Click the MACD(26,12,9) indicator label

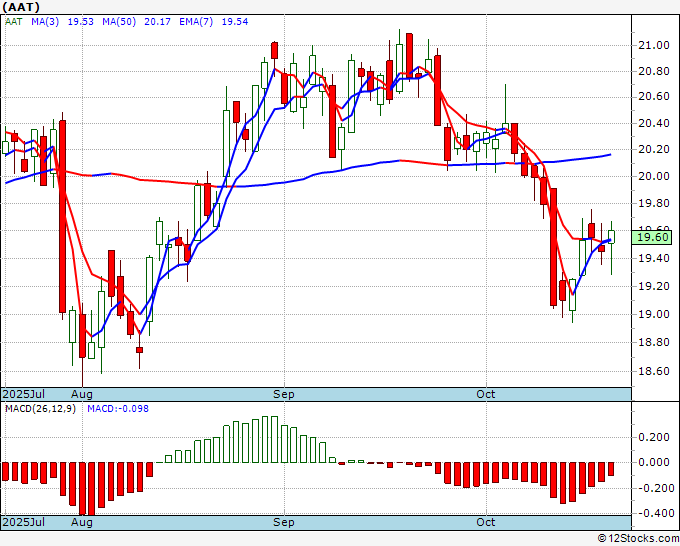coord(40,409)
